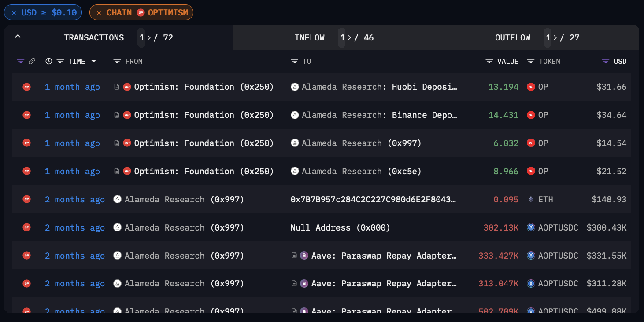Viewport: 644px width, 322px height.
Task: Click the "2 months ago" time in $300.43K row
Action: pos(75,228)
